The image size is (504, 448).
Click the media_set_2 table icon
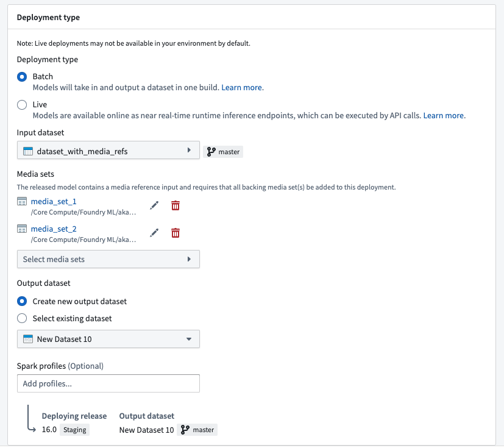(22, 229)
